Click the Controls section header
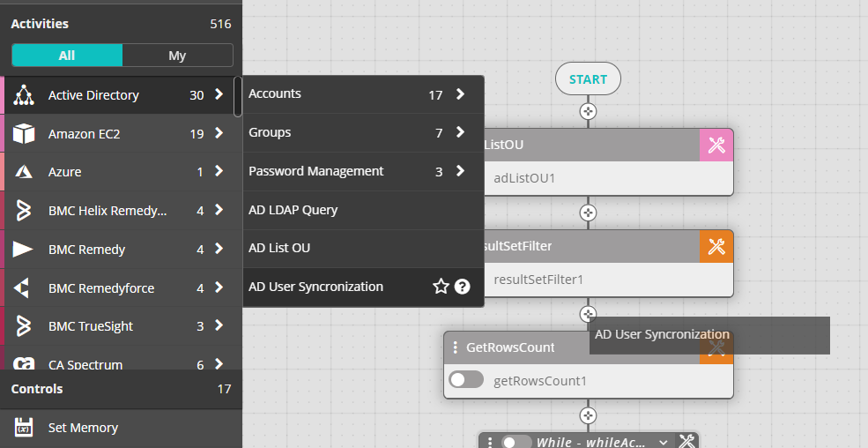This screenshot has height=448, width=868. click(122, 389)
